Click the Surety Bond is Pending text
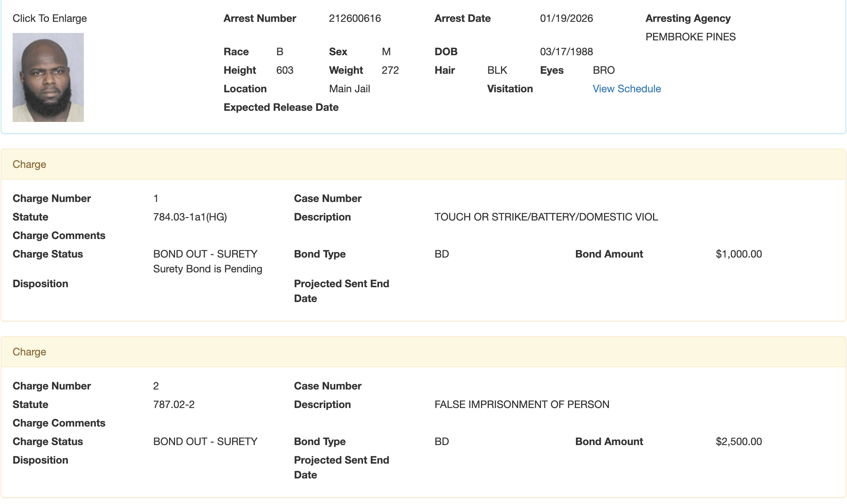 (x=207, y=269)
